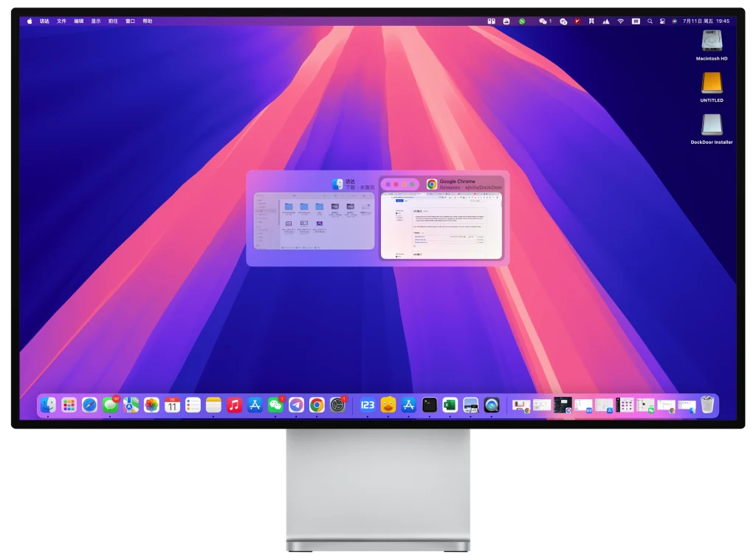Open Telegram from the Dock

296,405
